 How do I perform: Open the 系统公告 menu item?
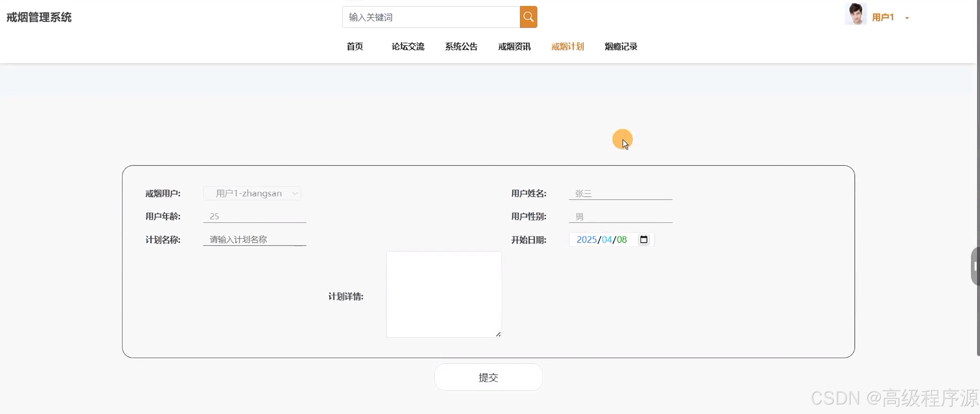461,47
